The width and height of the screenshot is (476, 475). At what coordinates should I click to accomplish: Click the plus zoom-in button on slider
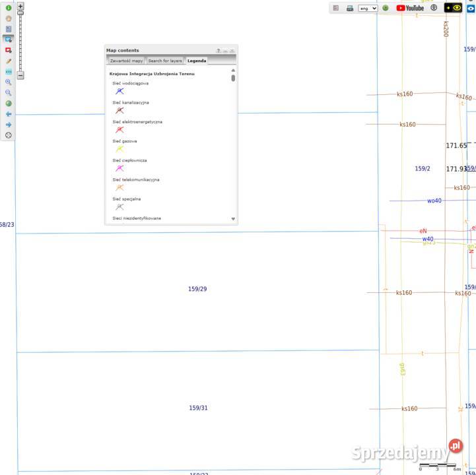(x=20, y=7)
